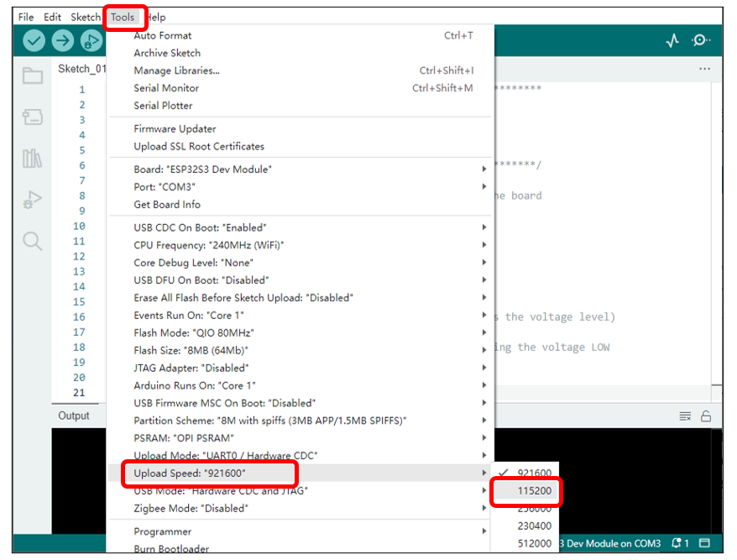Open the Sketchbook folder icon in sidebar

pos(33,76)
